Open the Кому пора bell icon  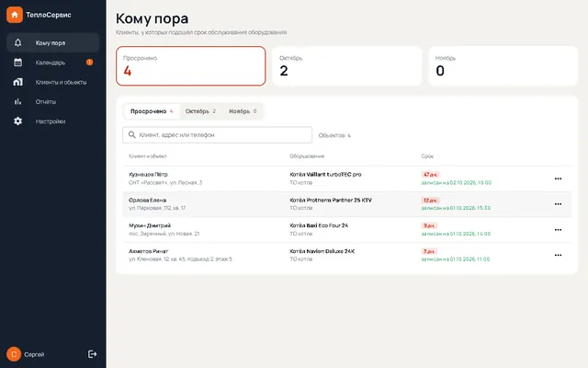[x=17, y=43]
